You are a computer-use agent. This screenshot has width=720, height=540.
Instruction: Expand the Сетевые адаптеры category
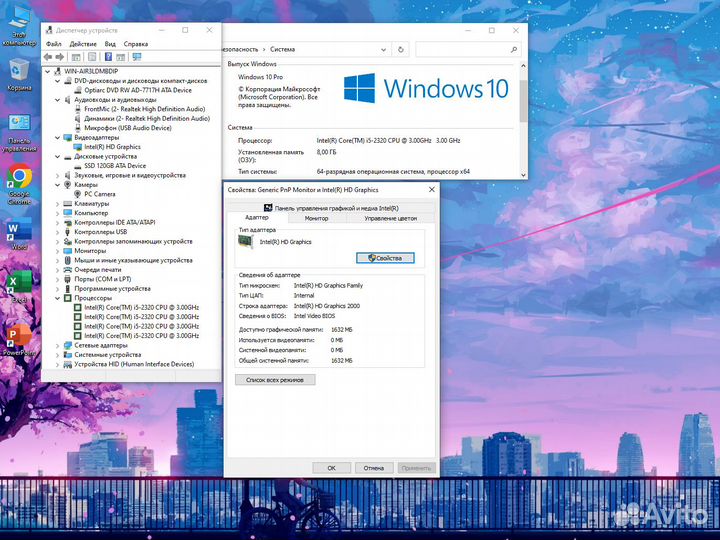[57, 345]
